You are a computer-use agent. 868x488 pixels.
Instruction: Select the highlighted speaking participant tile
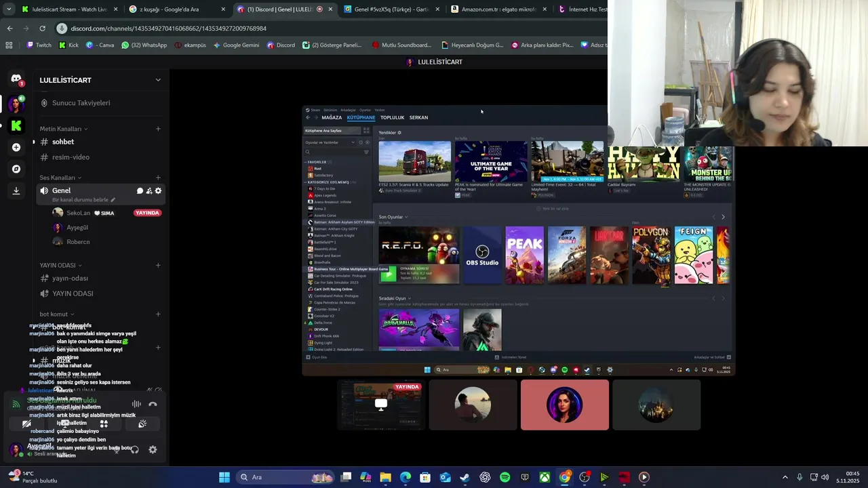(564, 405)
